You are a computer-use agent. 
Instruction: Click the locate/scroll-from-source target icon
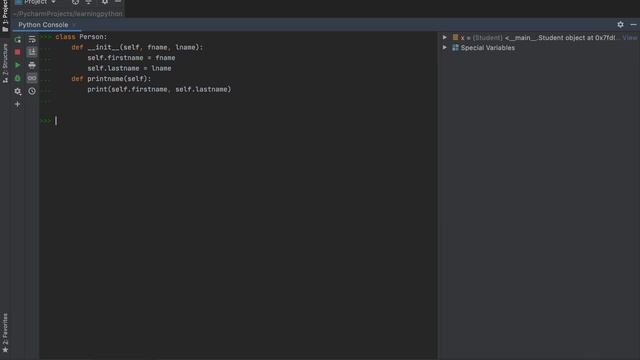coord(76,2)
